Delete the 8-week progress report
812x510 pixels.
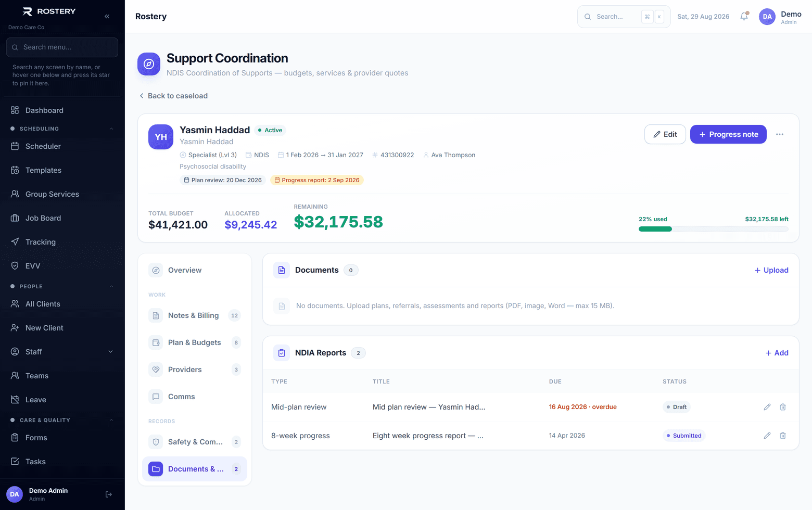click(x=783, y=436)
